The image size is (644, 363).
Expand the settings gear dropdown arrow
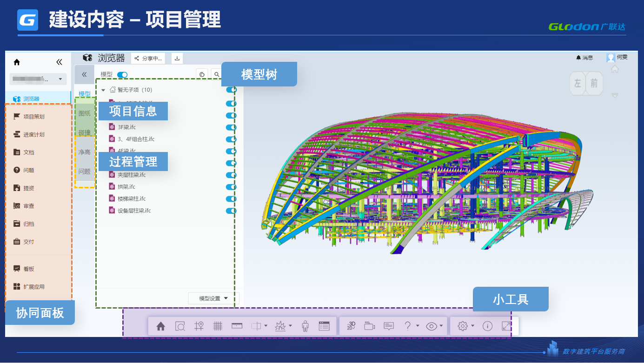click(x=473, y=326)
